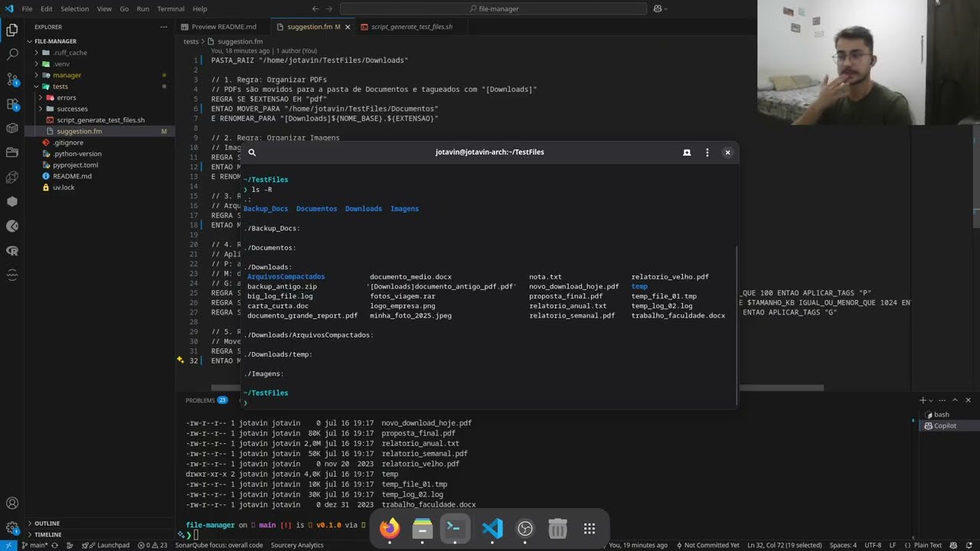Open Visual Studio Code from the dock
Viewport: 980px width, 551px height.
(492, 528)
